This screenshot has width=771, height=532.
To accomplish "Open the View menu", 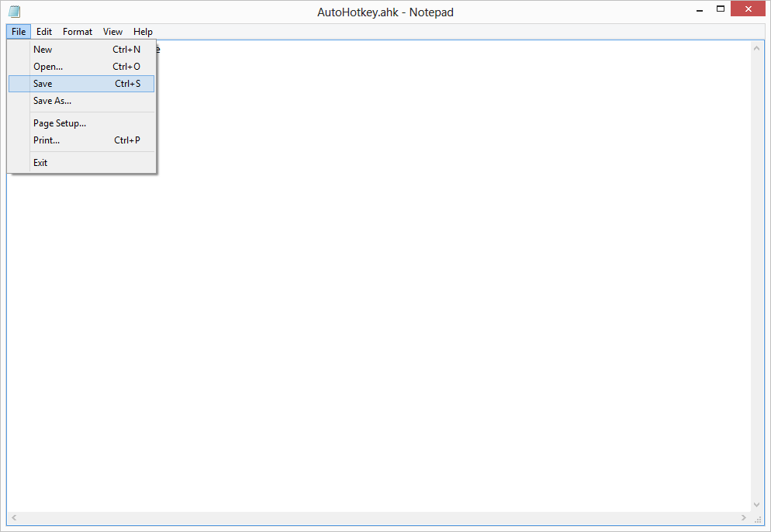I will (x=112, y=32).
